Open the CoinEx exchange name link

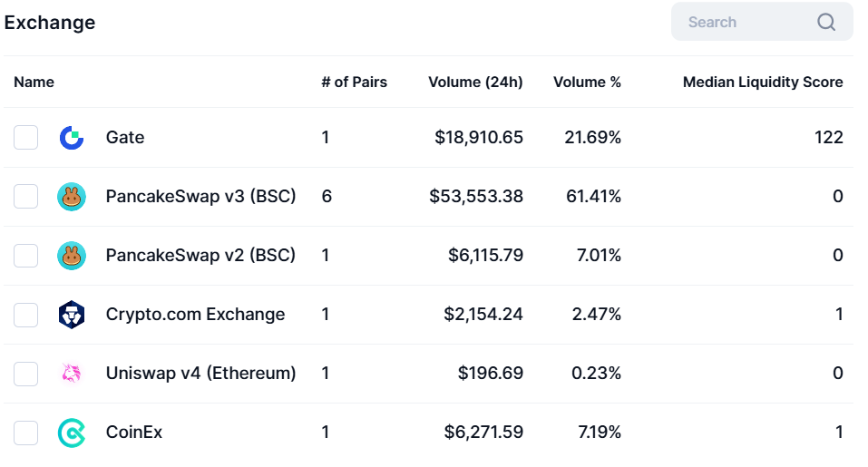click(134, 433)
